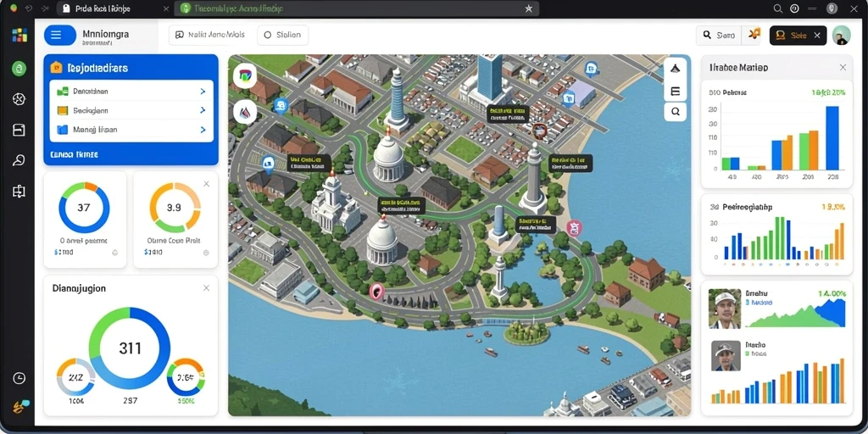Click the map search magnifier control
Image resolution: width=868 pixels, height=434 pixels.
coord(676,112)
